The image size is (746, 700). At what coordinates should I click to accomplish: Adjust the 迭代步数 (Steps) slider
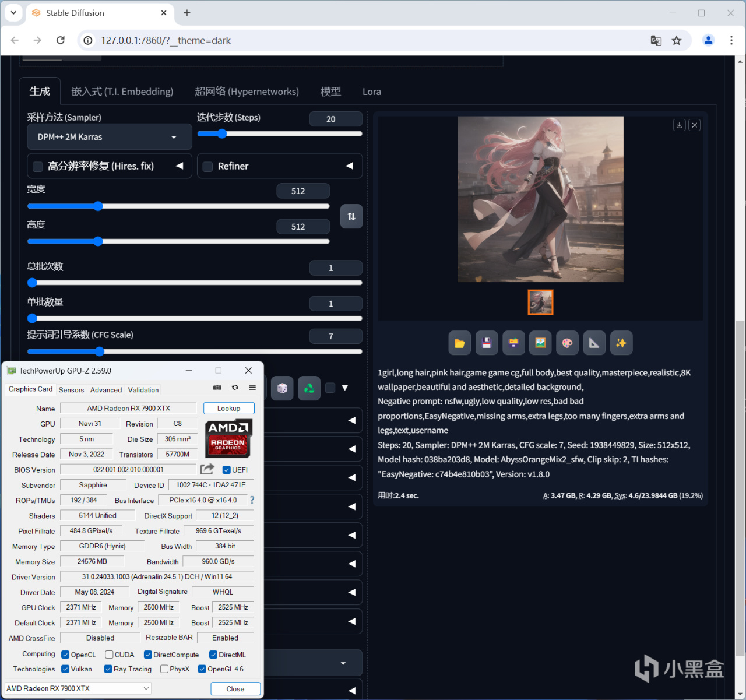280,133
